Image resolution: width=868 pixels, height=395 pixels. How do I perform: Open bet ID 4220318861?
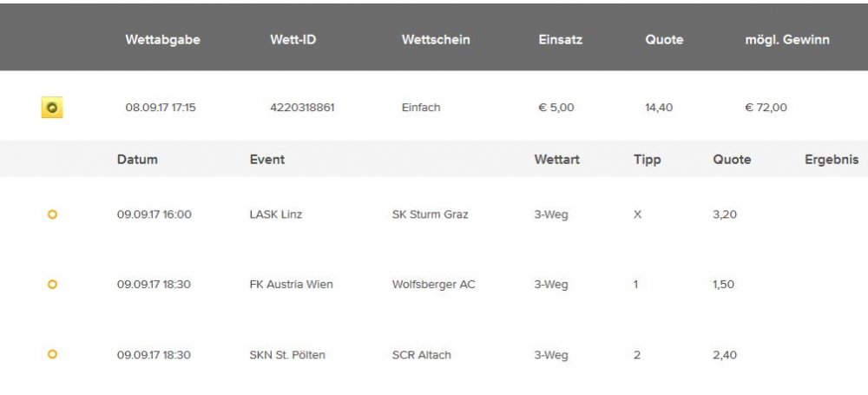[x=302, y=108]
